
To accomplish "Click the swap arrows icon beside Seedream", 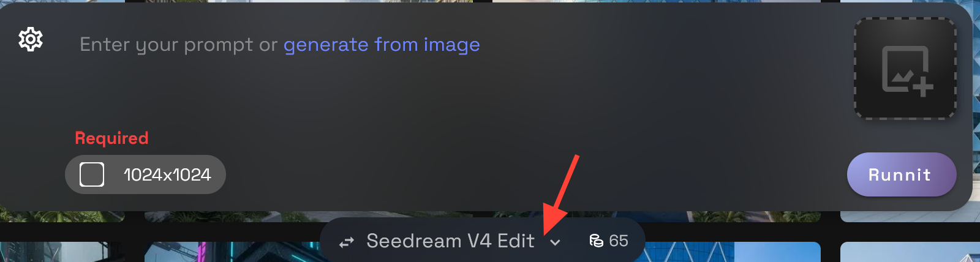I will [x=347, y=242].
